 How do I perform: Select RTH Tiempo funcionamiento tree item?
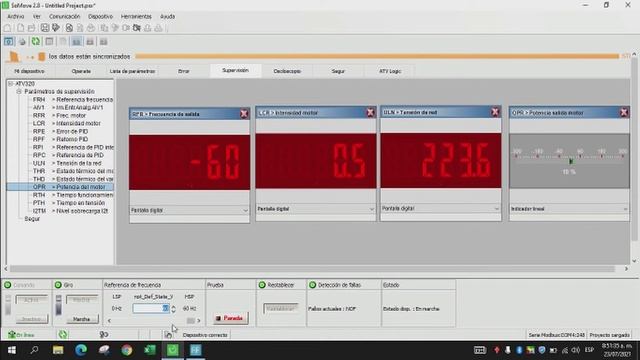coord(73,195)
